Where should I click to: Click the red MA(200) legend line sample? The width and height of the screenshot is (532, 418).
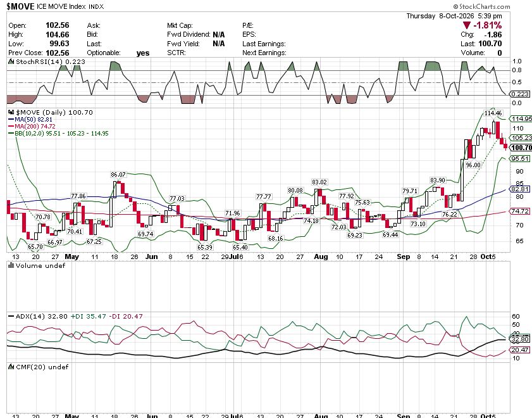pyautogui.click(x=11, y=126)
